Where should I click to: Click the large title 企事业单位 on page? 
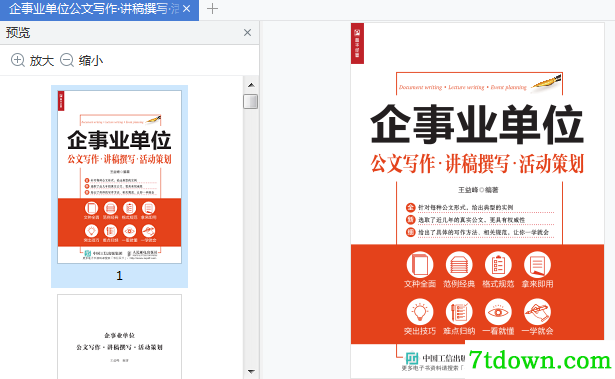[477, 124]
